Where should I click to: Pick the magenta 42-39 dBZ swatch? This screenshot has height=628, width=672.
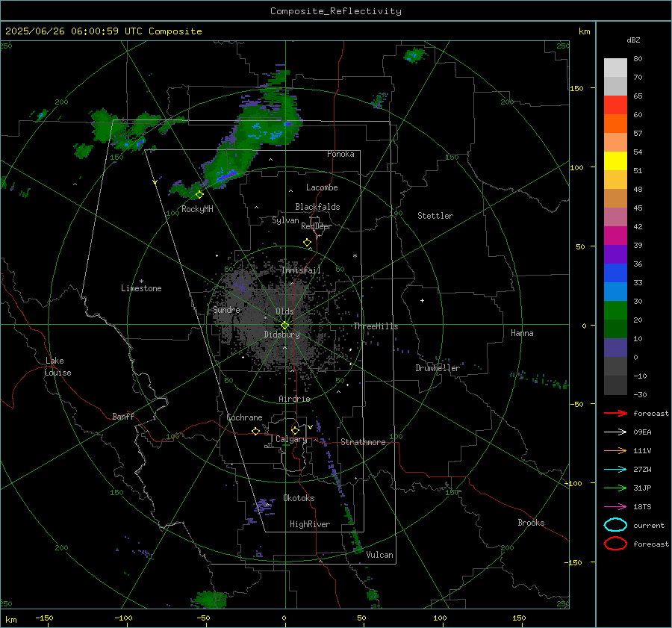click(615, 236)
